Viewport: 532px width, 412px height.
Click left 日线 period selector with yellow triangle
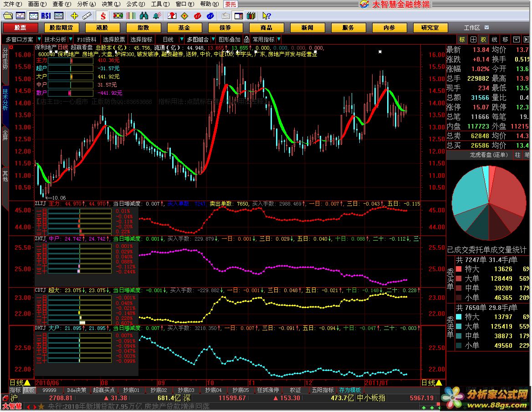pos(20,382)
